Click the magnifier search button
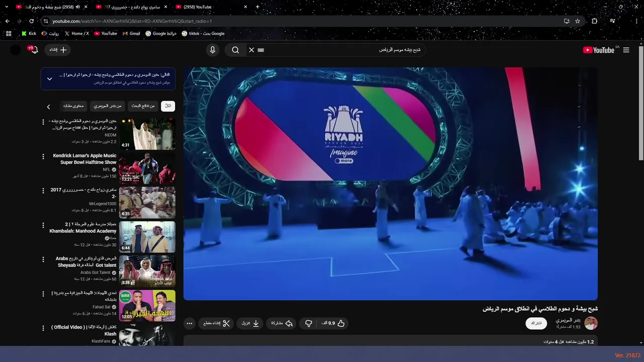 click(235, 50)
